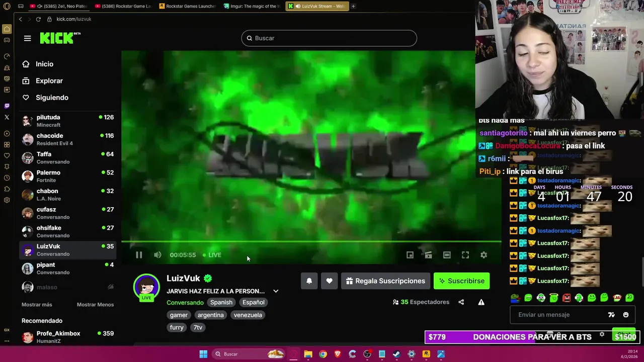The image size is (644, 362).
Task: Go back in browser history
Action: click(x=20, y=19)
